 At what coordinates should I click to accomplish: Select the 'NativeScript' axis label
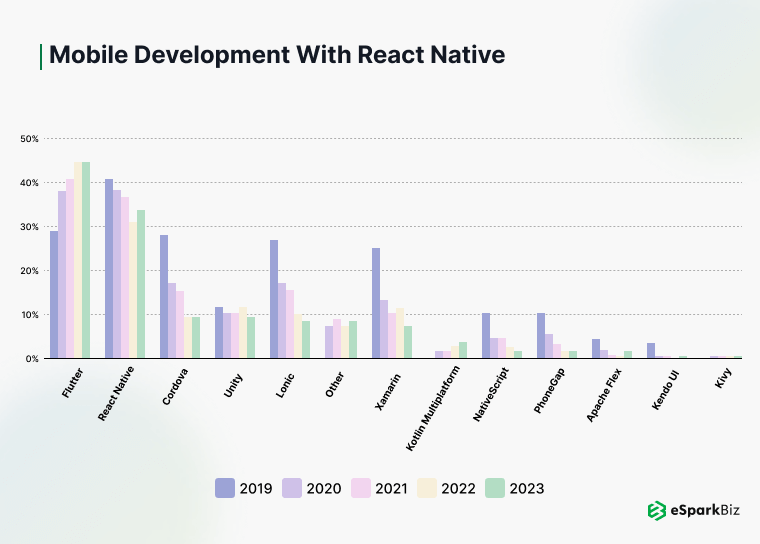(491, 394)
